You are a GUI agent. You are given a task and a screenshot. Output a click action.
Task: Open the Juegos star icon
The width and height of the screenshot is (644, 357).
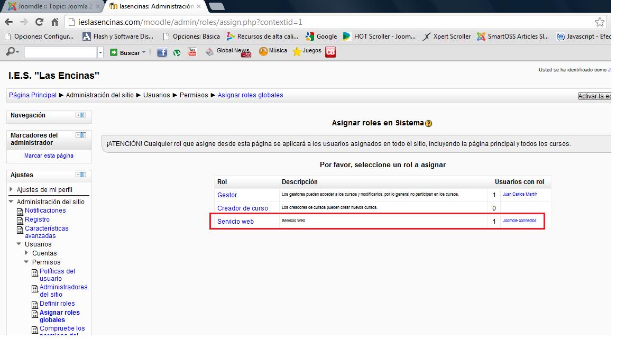(x=297, y=52)
